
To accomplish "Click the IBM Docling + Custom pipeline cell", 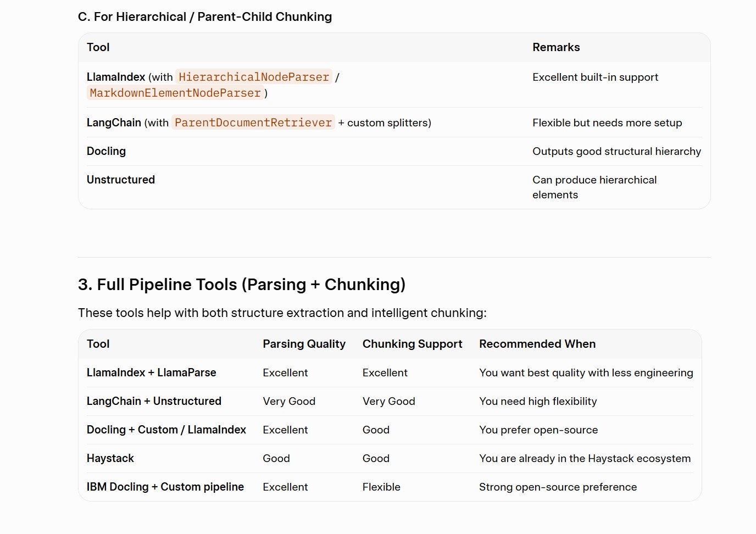I will pos(165,487).
